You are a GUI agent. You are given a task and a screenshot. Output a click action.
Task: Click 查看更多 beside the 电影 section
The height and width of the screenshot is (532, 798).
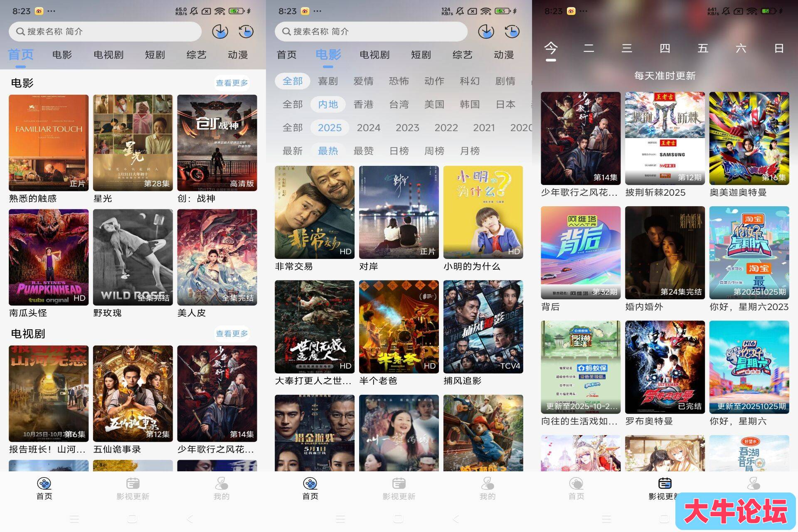coord(232,83)
